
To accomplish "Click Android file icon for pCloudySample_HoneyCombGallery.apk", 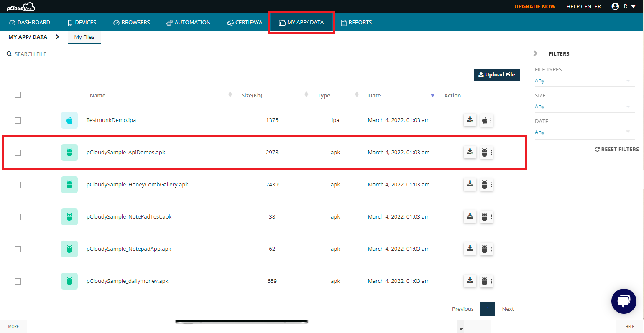I will 69,185.
